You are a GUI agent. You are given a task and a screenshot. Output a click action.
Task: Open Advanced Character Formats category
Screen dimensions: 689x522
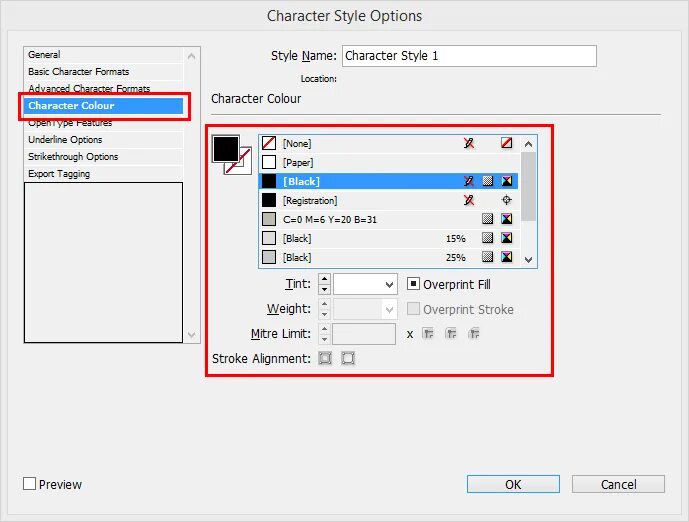(x=104, y=88)
